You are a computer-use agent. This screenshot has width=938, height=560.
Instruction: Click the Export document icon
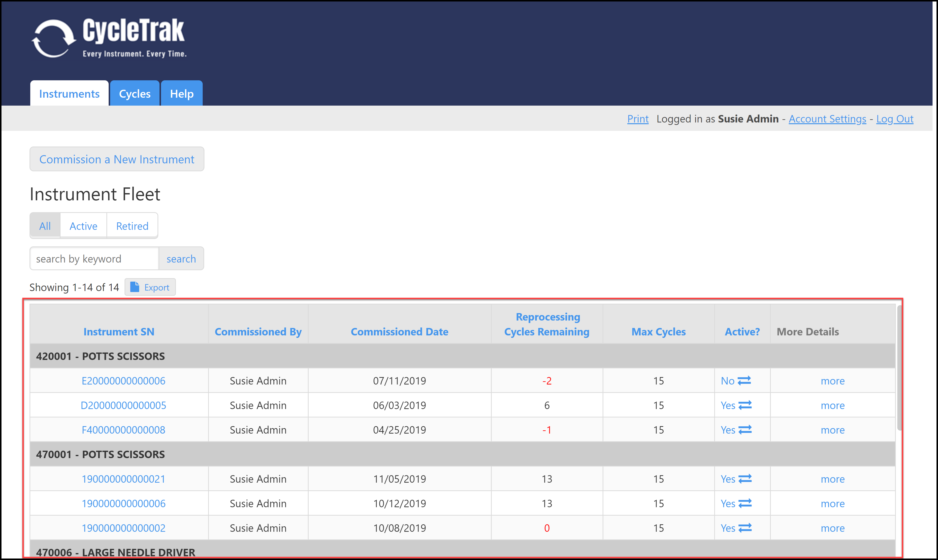134,287
